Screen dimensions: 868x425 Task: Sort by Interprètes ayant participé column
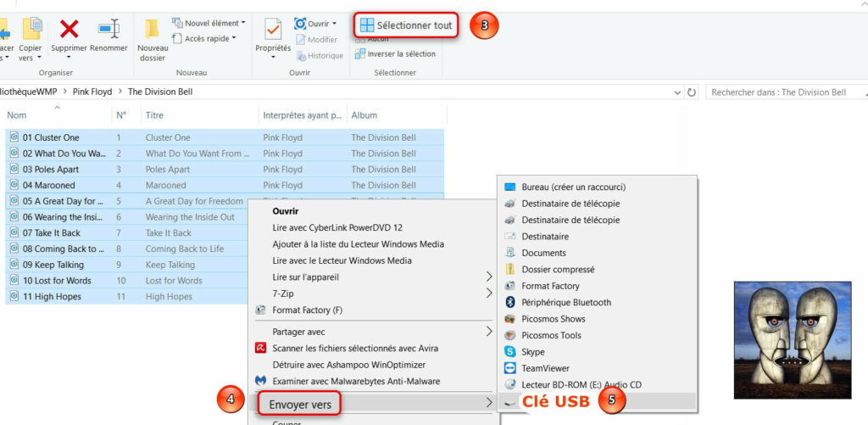point(303,115)
